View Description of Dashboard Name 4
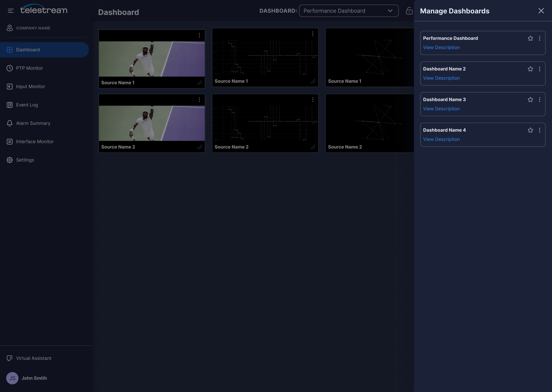This screenshot has height=392, width=552. tap(441, 139)
